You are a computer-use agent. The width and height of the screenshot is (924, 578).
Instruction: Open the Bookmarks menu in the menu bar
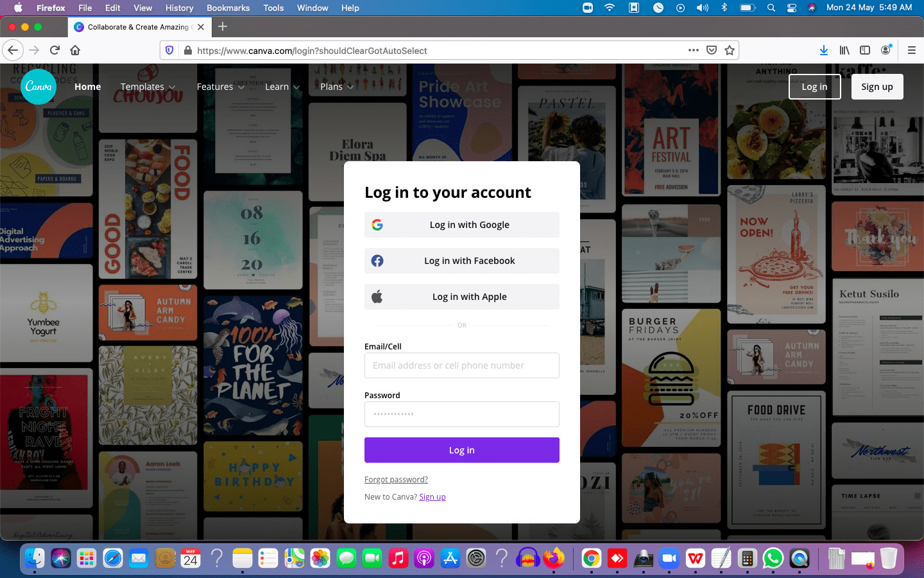click(228, 8)
